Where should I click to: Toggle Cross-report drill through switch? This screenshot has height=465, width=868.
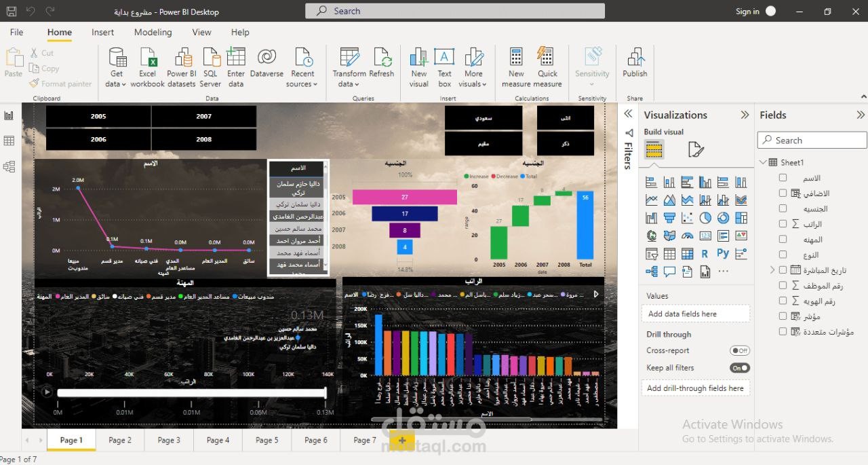click(x=740, y=351)
